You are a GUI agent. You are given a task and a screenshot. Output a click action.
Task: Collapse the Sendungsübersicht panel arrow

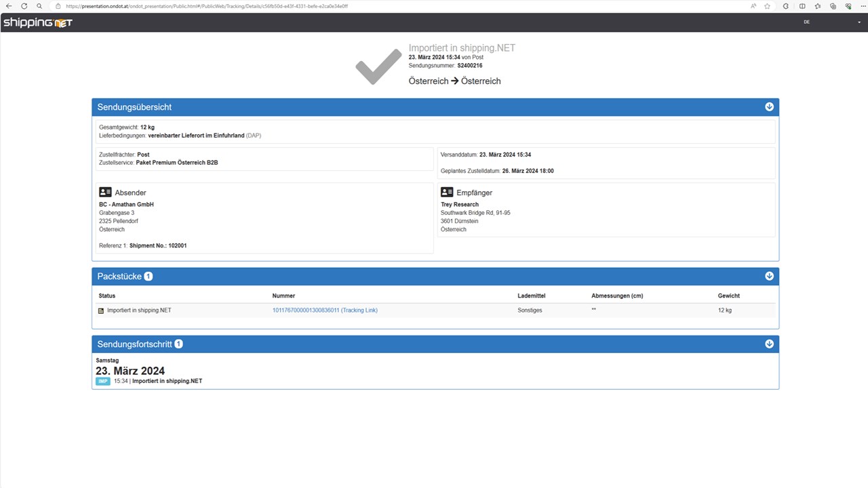click(x=769, y=107)
